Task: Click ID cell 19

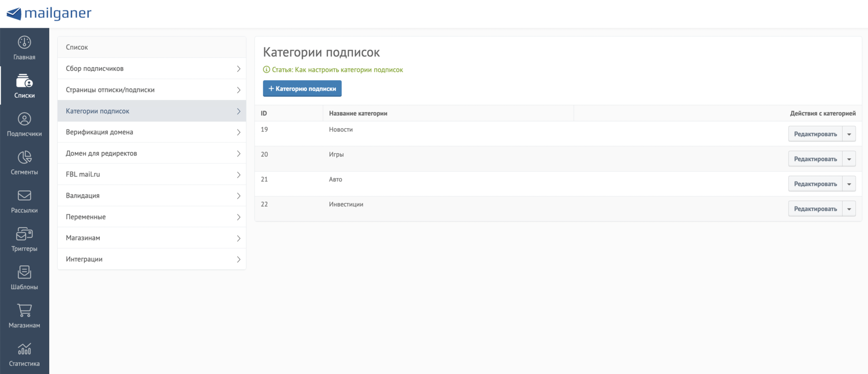Action: click(264, 129)
